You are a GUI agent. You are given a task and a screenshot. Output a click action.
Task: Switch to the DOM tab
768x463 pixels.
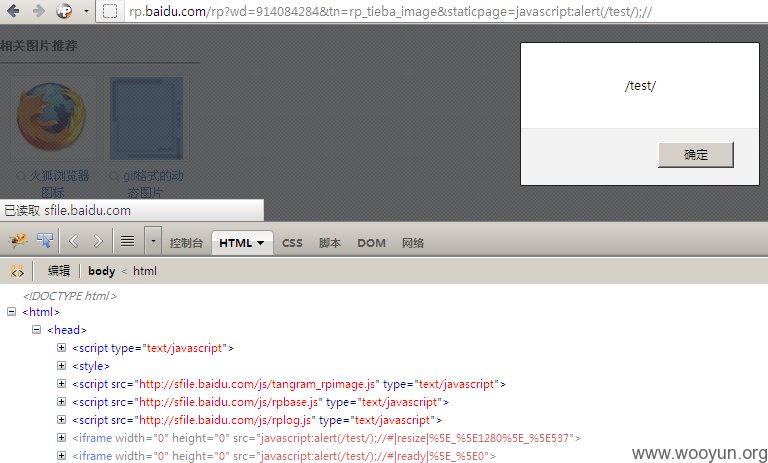pos(371,243)
